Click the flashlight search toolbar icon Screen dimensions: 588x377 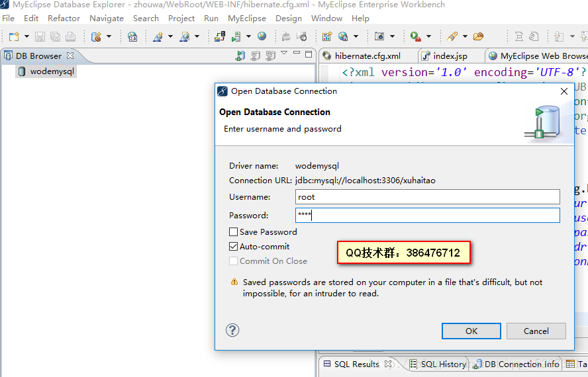click(452, 36)
